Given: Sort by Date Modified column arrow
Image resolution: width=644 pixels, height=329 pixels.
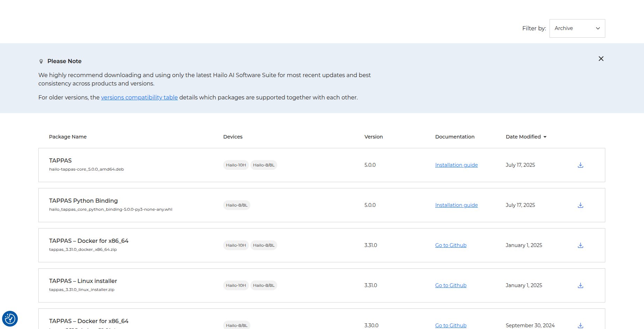Looking at the screenshot, I should (545, 137).
